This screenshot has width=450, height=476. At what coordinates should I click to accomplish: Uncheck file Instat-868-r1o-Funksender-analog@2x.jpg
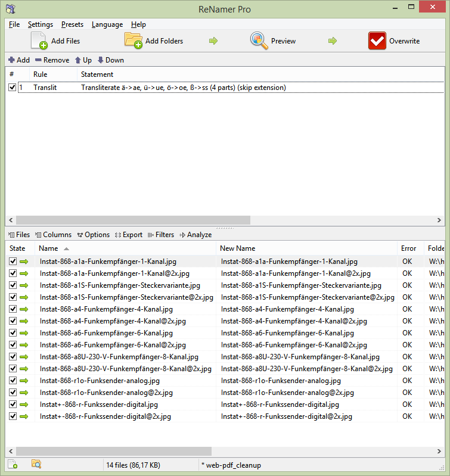(x=13, y=393)
